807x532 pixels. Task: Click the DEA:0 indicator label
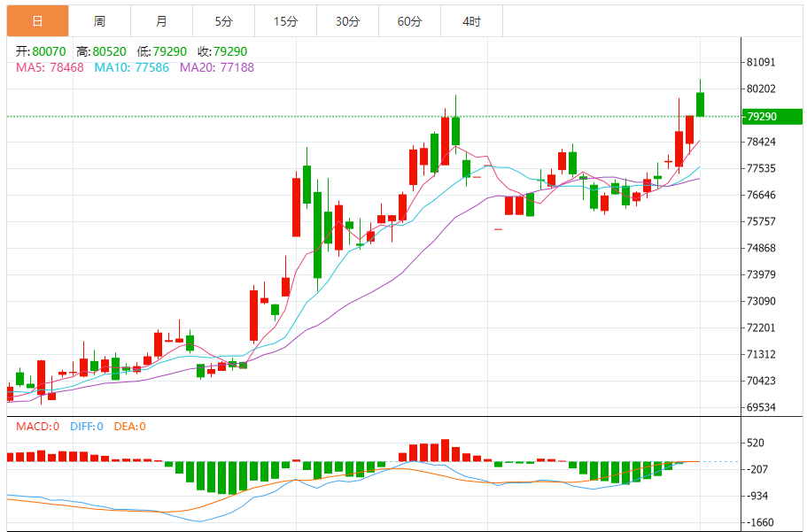(129, 427)
